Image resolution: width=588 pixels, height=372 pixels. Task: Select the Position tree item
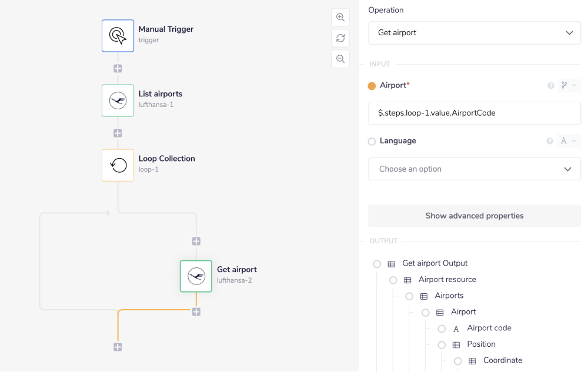481,344
